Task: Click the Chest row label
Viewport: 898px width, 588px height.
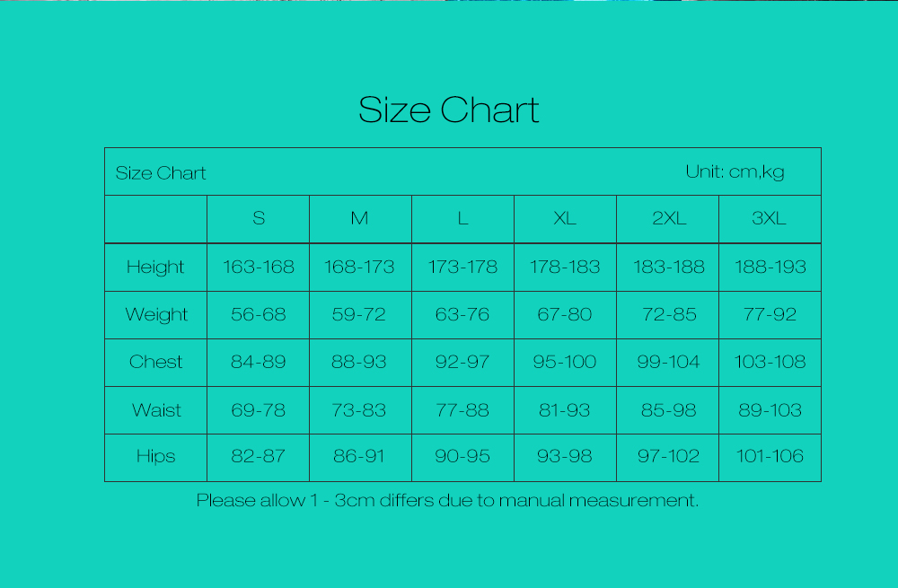Action: coord(155,362)
